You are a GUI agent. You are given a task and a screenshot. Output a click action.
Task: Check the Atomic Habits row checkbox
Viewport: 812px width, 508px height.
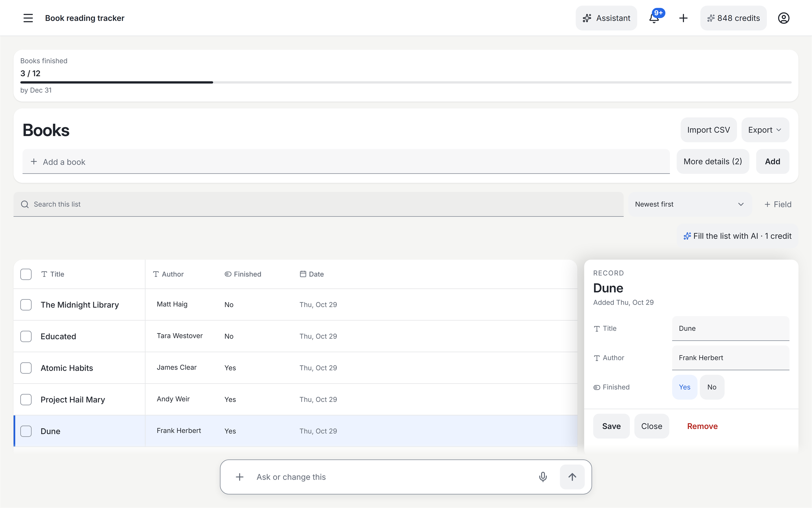pyautogui.click(x=26, y=368)
